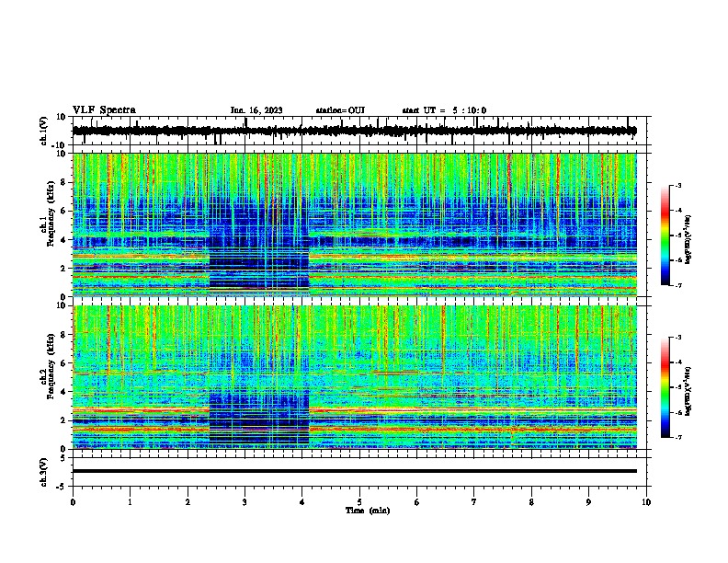Click time axis tick label "1"

click(x=130, y=502)
